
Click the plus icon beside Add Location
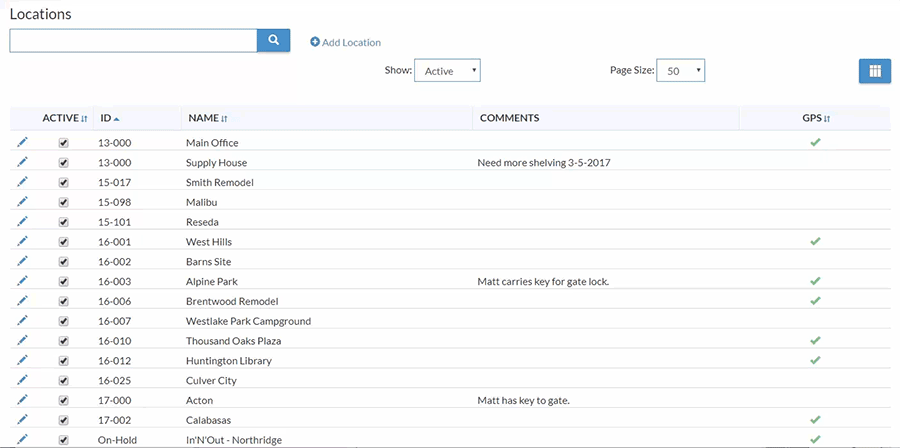[x=315, y=42]
